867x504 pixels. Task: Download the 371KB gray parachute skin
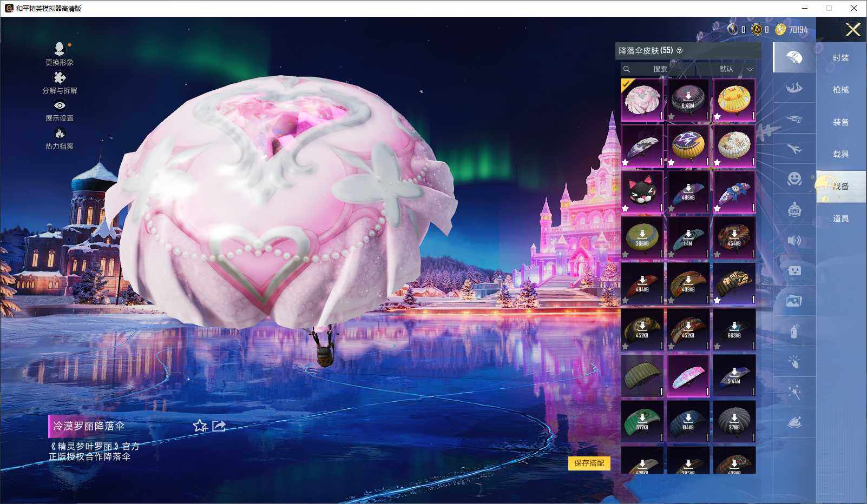click(734, 422)
